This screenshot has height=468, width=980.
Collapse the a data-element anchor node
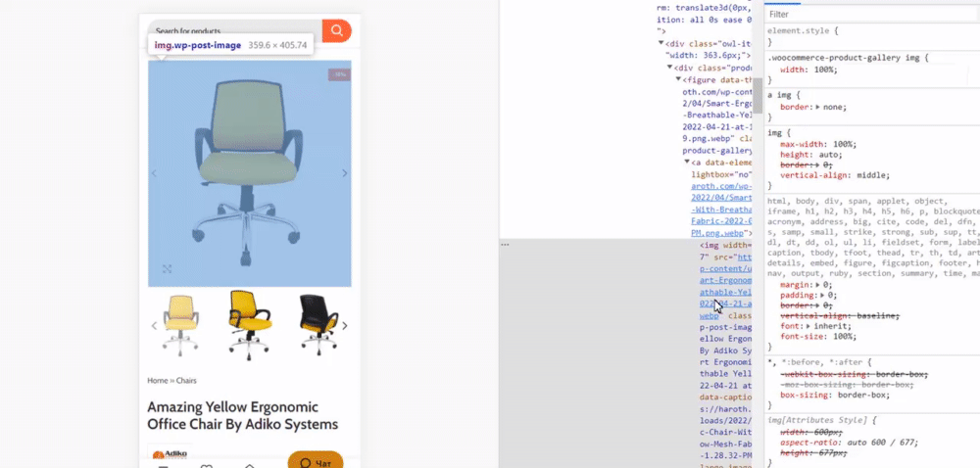tap(688, 163)
